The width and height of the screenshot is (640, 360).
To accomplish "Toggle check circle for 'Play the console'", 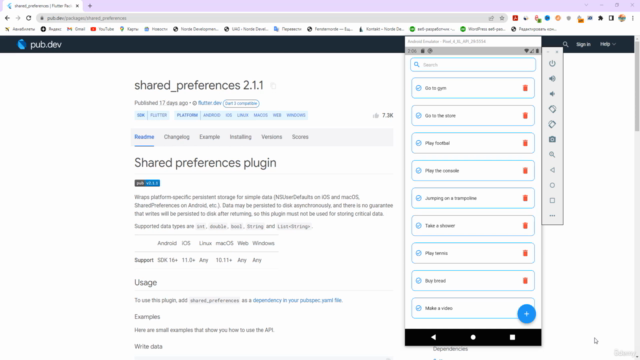I will tap(418, 171).
